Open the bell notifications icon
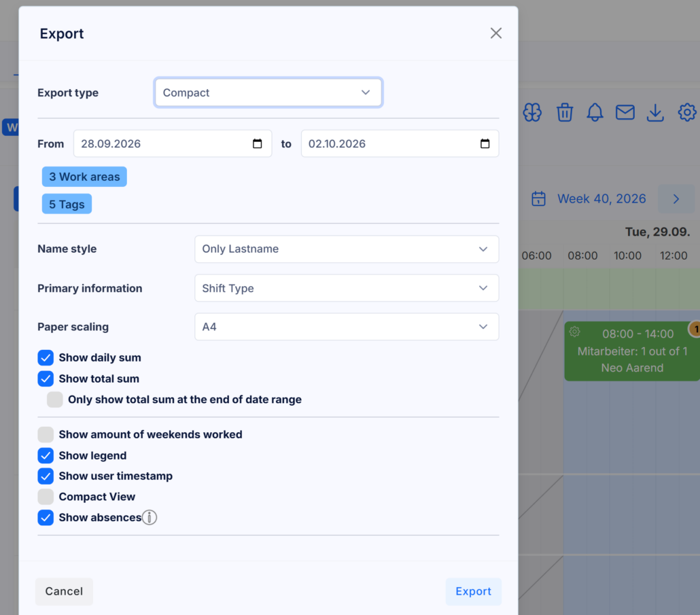This screenshot has height=615, width=700. [x=595, y=113]
